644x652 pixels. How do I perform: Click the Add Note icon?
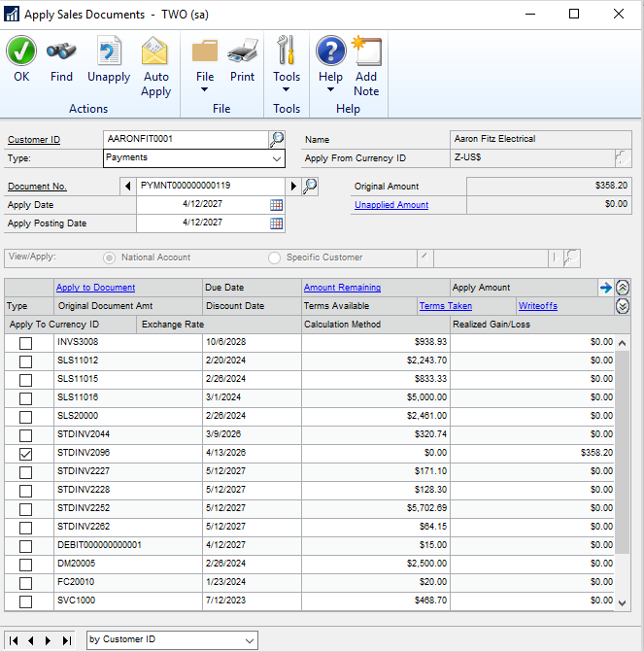[x=366, y=51]
